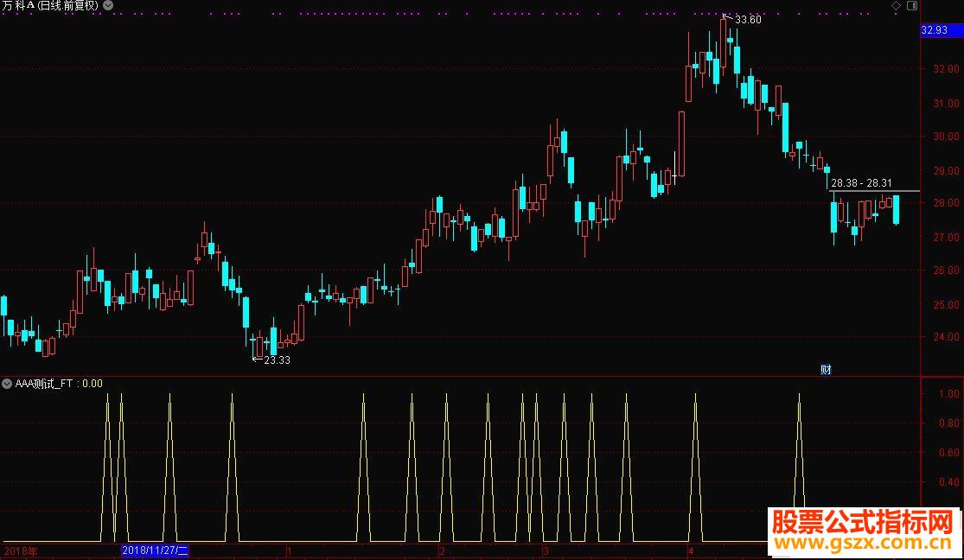Screen dimensions: 964x560
Task: Click the 万科A (日线,前复权) chart title
Action: pyautogui.click(x=50, y=5)
